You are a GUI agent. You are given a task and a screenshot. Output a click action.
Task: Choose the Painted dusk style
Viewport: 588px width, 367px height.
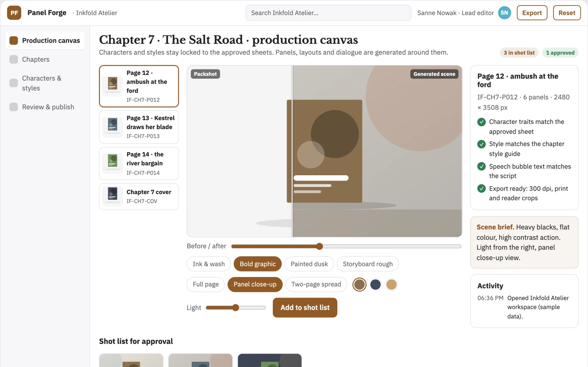click(309, 264)
